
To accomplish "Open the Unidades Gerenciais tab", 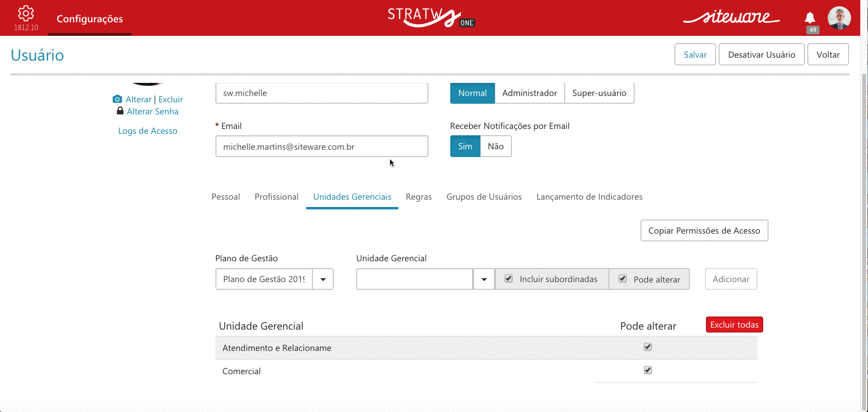I will (352, 197).
